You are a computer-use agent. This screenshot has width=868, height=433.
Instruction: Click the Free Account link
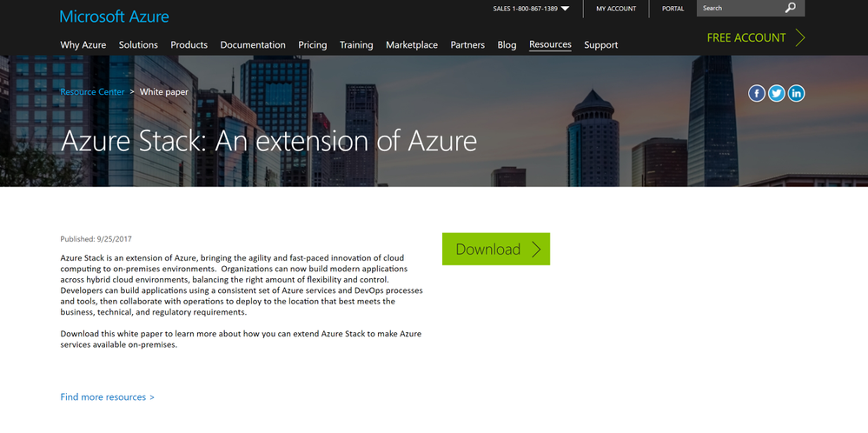[746, 37]
